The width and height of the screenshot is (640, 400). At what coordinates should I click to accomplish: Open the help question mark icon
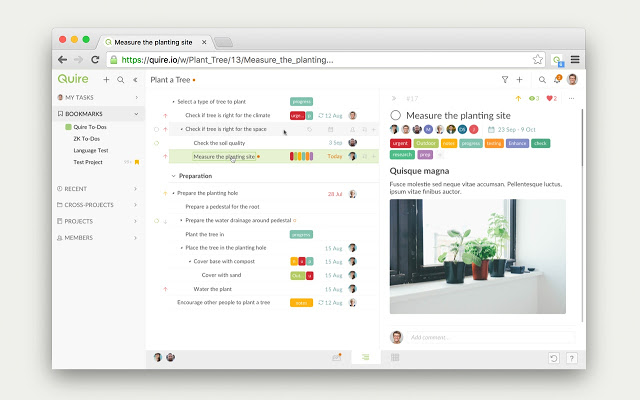571,357
